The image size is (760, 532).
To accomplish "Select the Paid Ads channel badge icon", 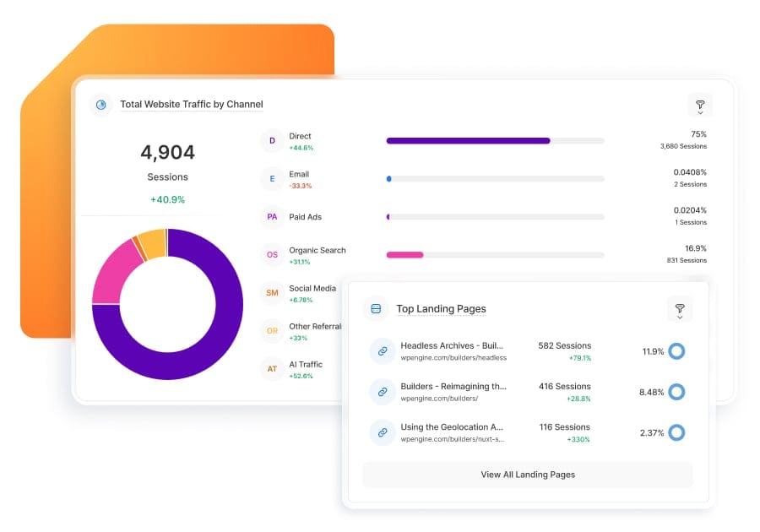I will coord(271,217).
